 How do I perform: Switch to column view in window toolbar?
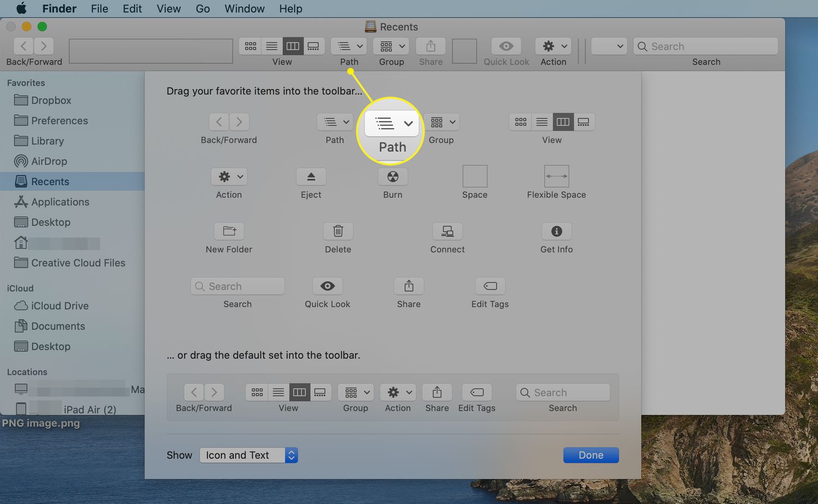pyautogui.click(x=293, y=46)
